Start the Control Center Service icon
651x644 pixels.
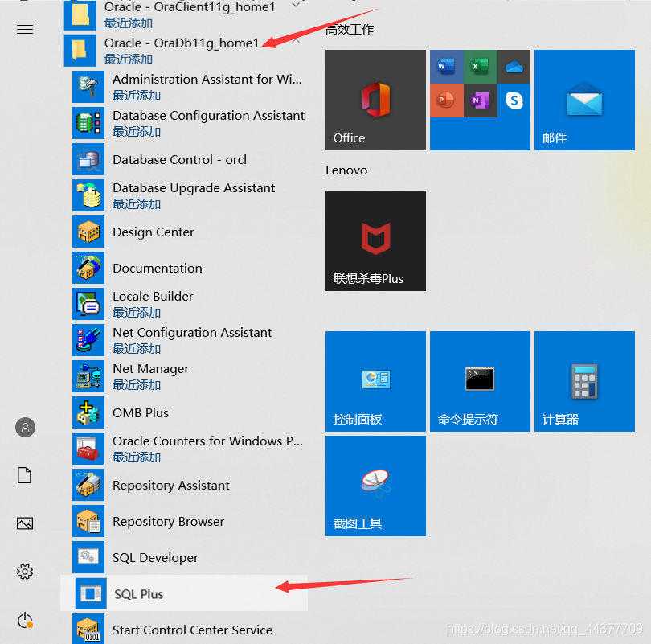[x=88, y=629]
